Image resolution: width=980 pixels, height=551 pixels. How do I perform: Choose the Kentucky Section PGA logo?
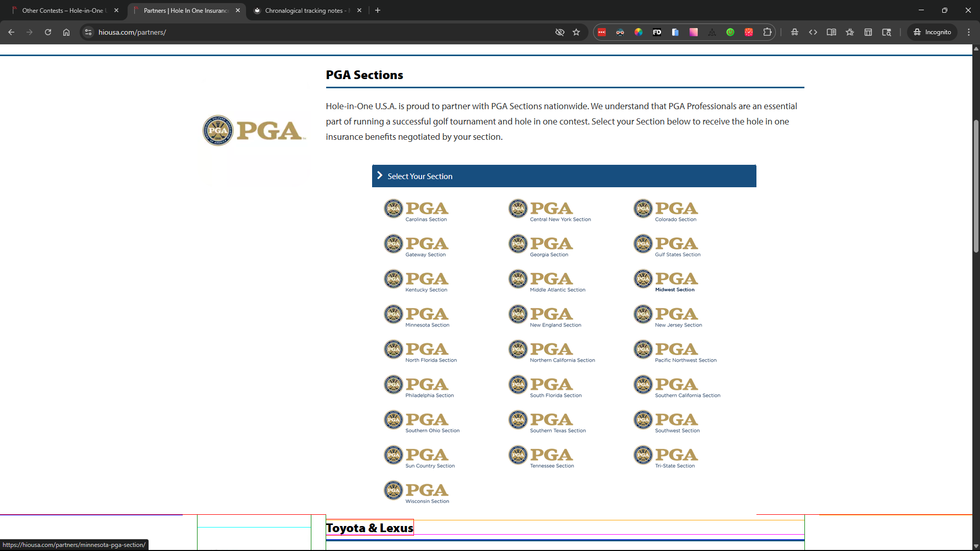[416, 281]
